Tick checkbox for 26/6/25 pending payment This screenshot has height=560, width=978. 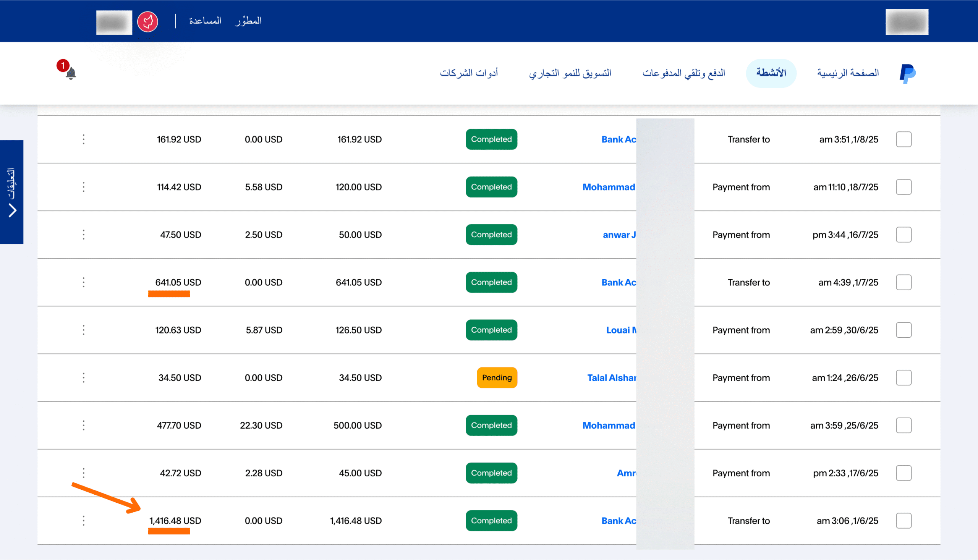pos(904,378)
